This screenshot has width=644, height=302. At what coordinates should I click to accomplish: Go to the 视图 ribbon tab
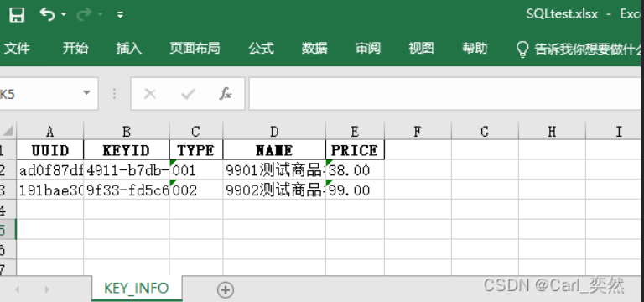point(421,49)
